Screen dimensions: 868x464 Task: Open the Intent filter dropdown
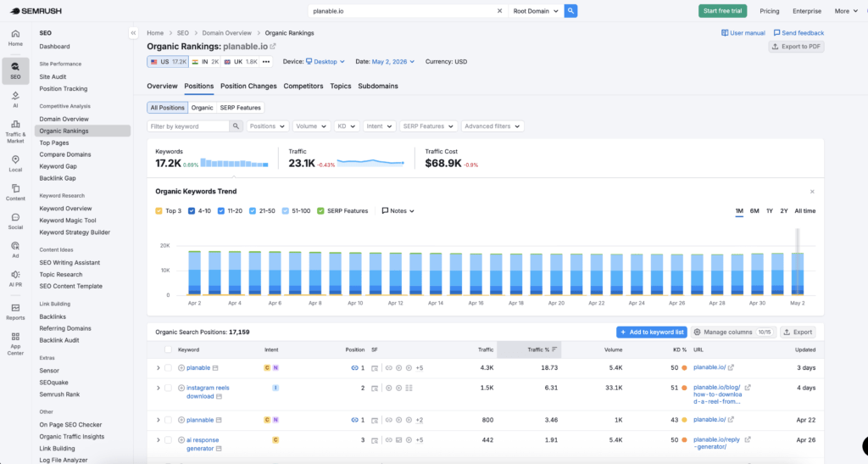(x=379, y=126)
